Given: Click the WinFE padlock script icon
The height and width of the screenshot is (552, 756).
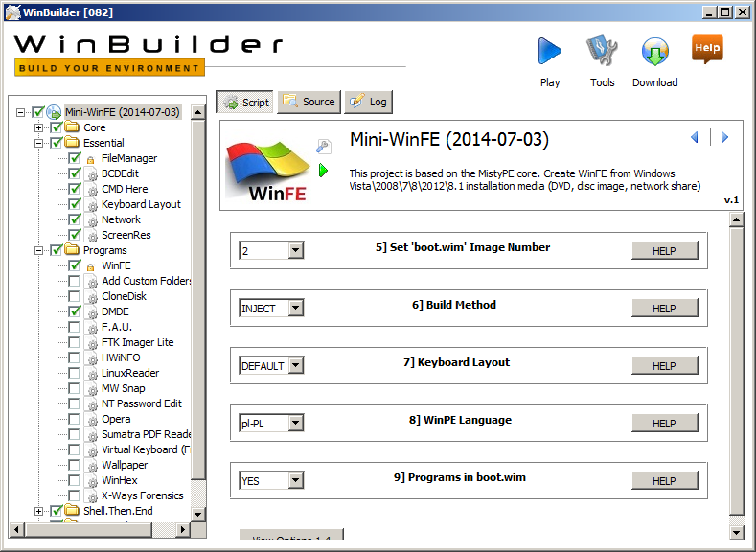Looking at the screenshot, I should (x=91, y=265).
